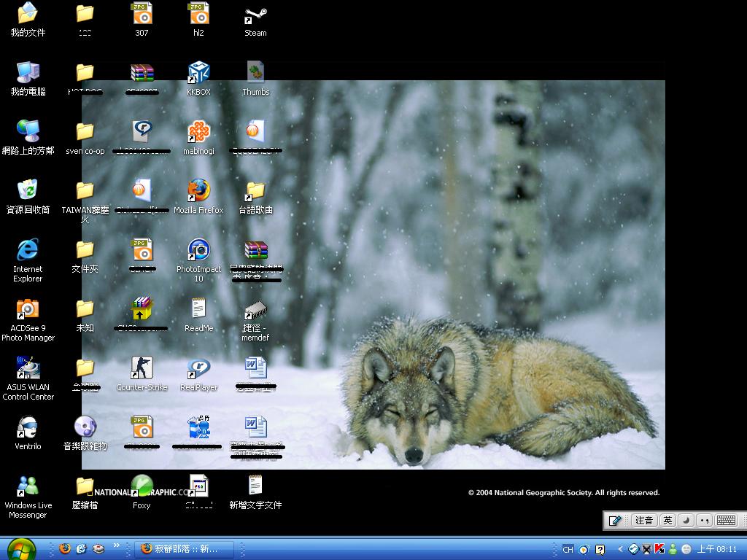Launch PhotoImpact 10
The width and height of the screenshot is (747, 560).
click(198, 260)
